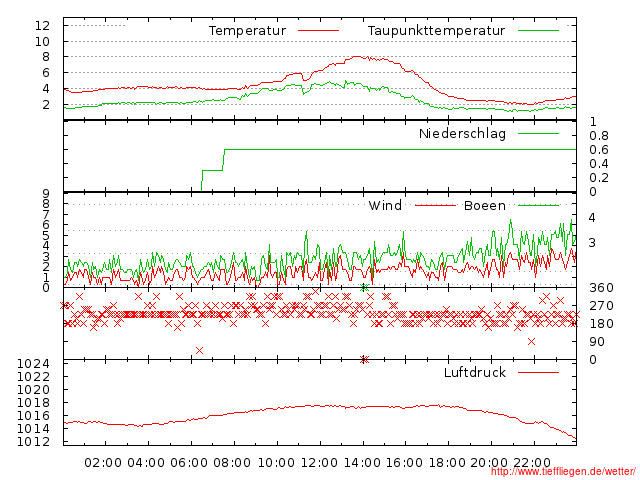Screen dimensions: 640x480
Task: Click the 02:00 time axis label
Action: (x=103, y=463)
